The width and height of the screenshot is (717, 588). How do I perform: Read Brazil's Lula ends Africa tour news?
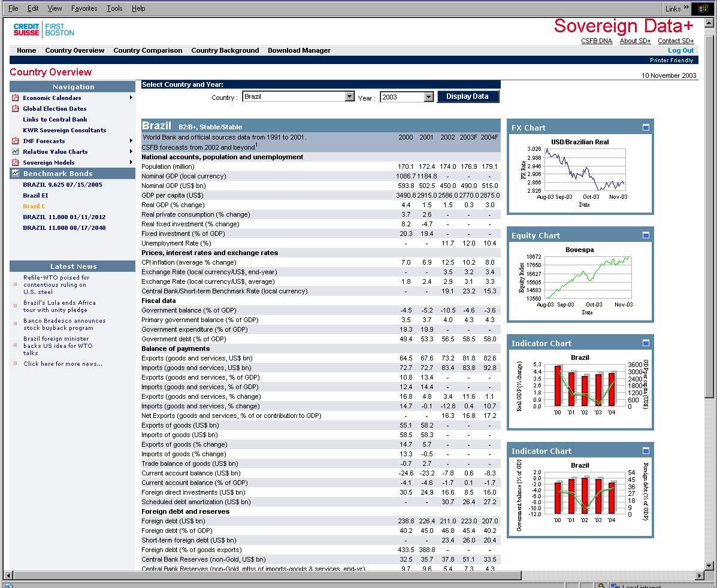click(x=59, y=307)
